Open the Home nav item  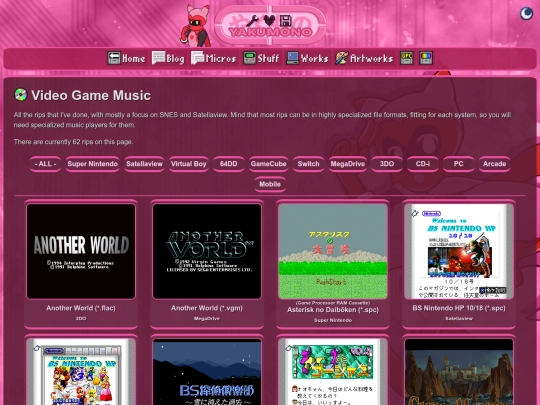[126, 58]
